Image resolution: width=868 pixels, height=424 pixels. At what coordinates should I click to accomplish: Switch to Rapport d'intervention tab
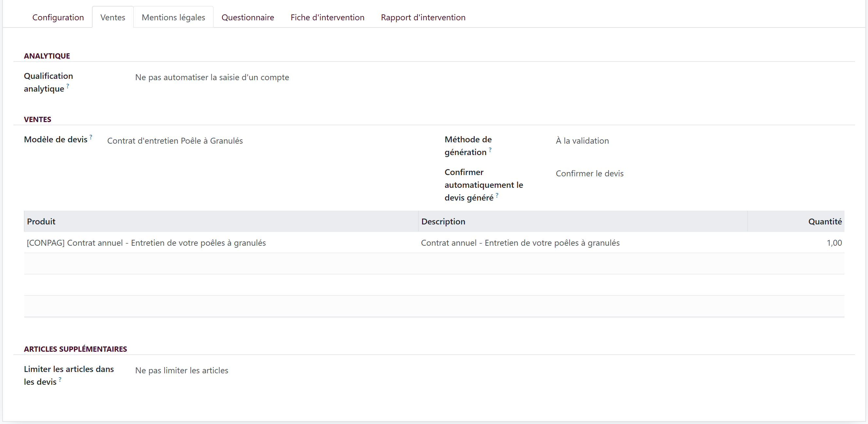click(423, 17)
